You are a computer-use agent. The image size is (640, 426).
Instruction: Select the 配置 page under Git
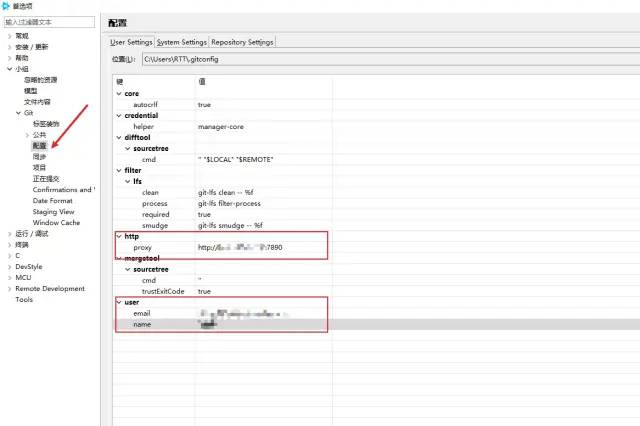[39, 146]
